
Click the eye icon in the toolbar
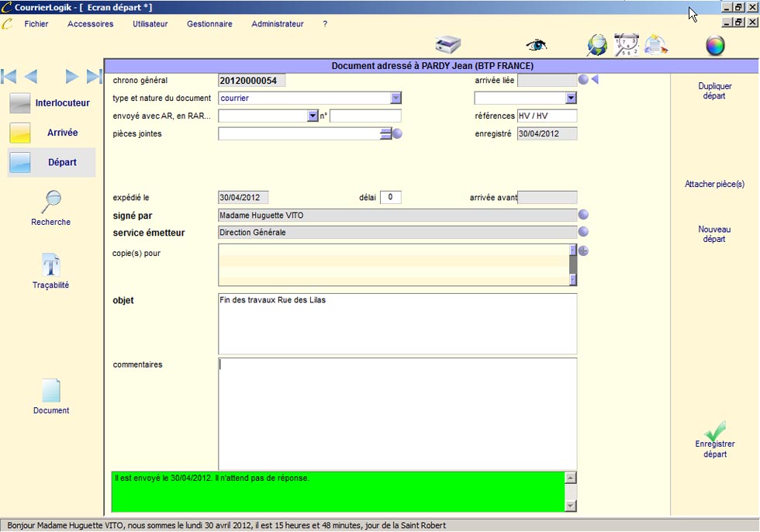click(536, 45)
